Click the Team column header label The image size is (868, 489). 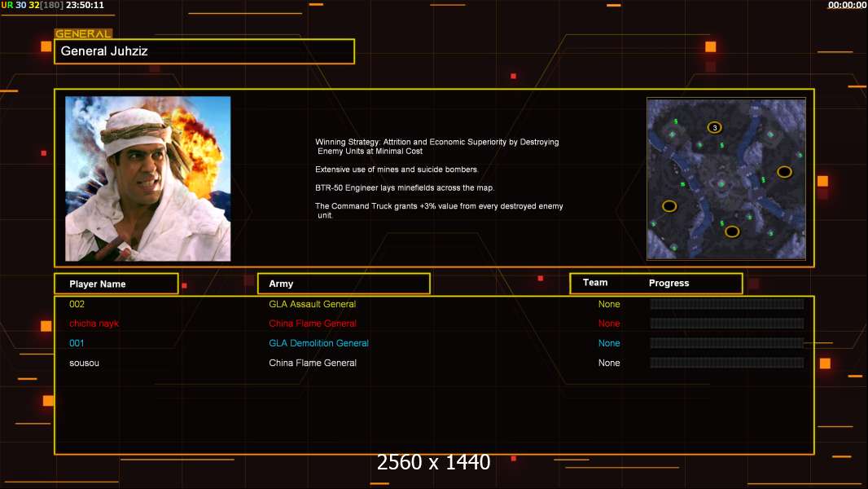tap(595, 283)
